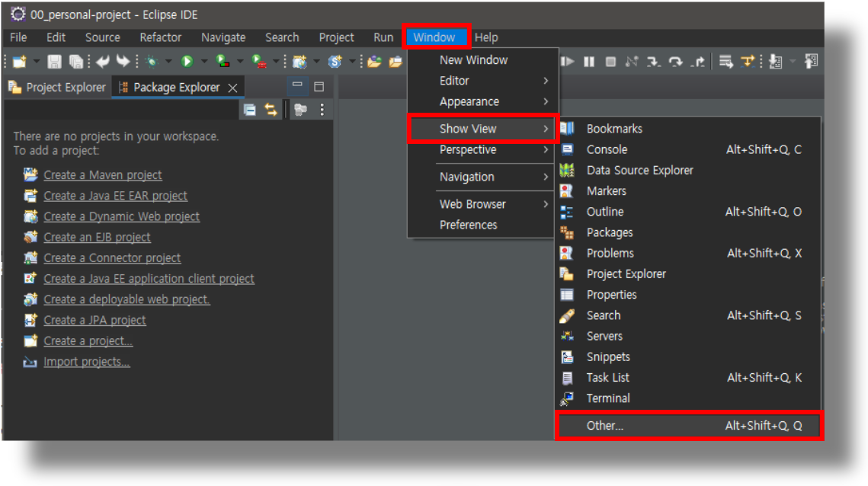Open the Help menu

(x=486, y=37)
